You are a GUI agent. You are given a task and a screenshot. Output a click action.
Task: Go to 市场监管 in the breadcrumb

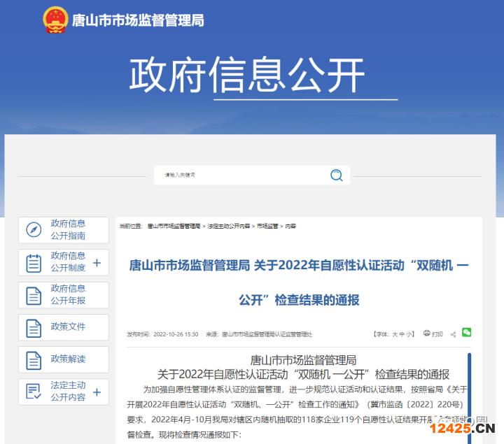267,227
